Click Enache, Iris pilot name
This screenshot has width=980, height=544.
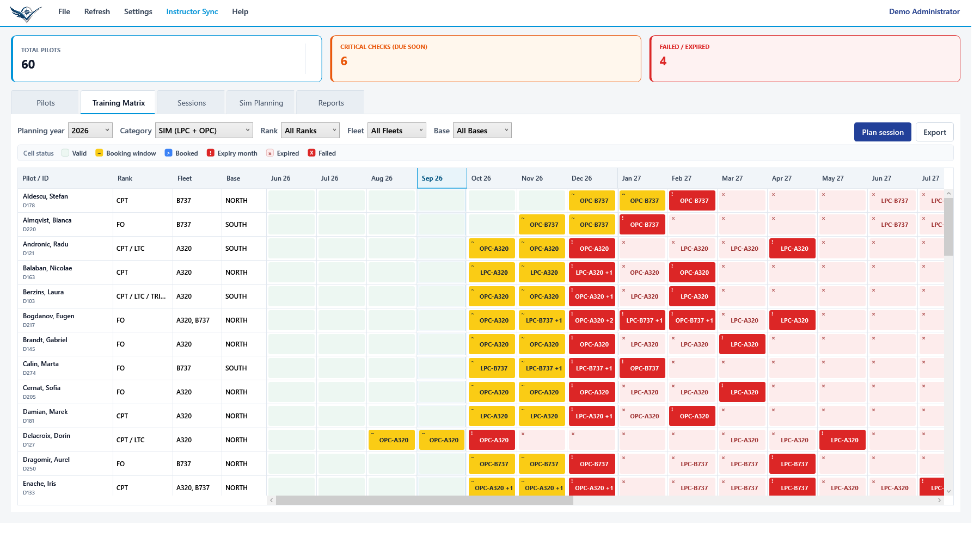[x=39, y=484]
